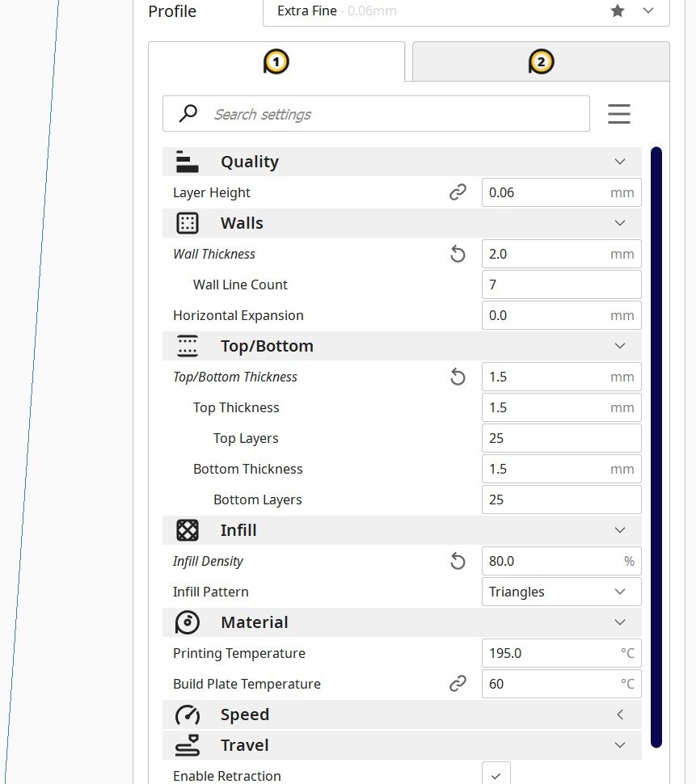Click the Material section header label
Screen dimensions: 696x784
click(255, 622)
